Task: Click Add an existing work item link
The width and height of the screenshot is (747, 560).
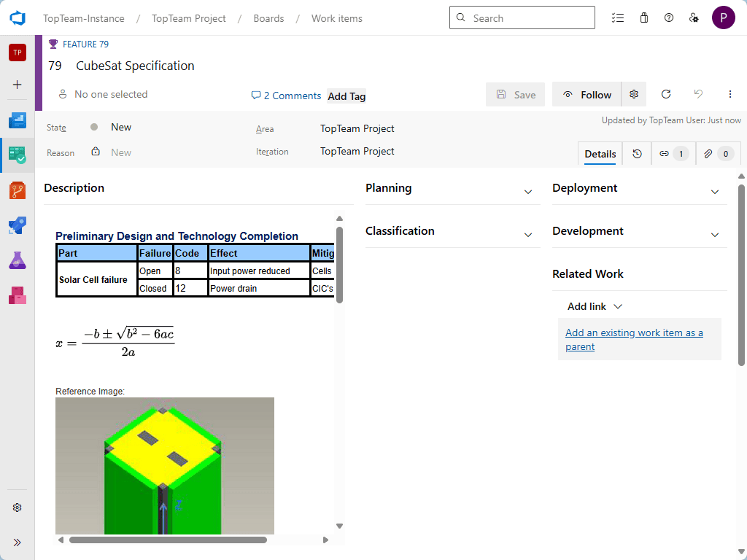Action: pyautogui.click(x=634, y=340)
